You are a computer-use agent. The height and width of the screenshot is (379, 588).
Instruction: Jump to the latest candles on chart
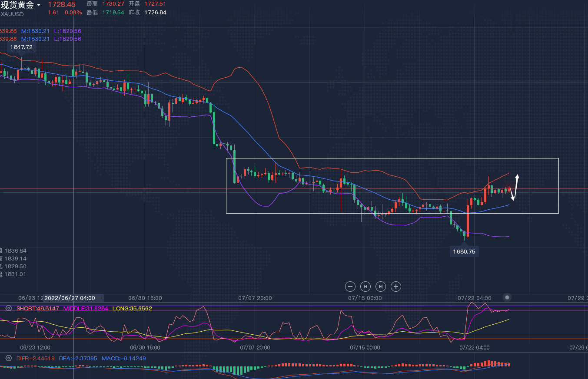click(380, 286)
